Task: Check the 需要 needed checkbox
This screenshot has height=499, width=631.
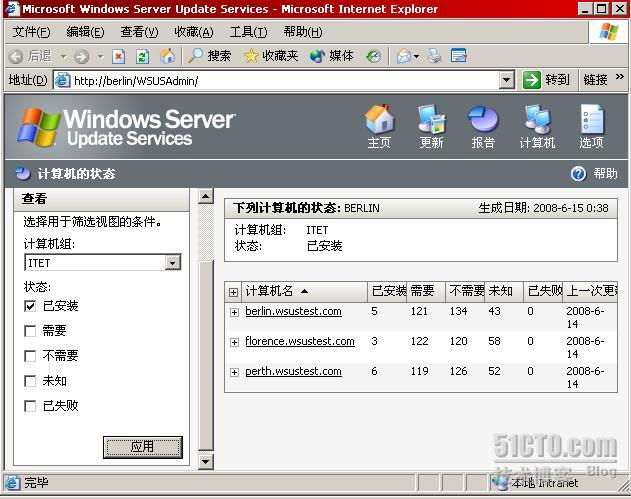Action: tap(30, 331)
